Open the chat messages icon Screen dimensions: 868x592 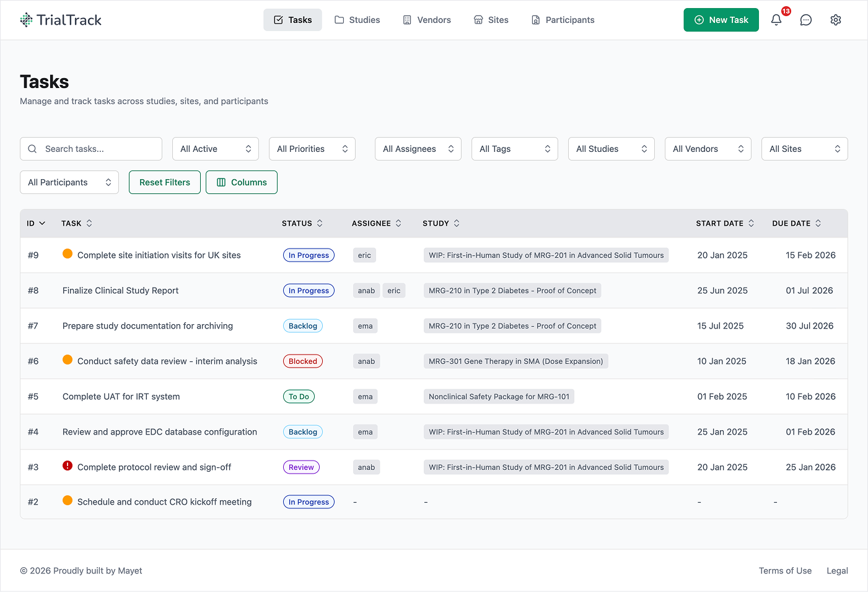pyautogui.click(x=806, y=20)
